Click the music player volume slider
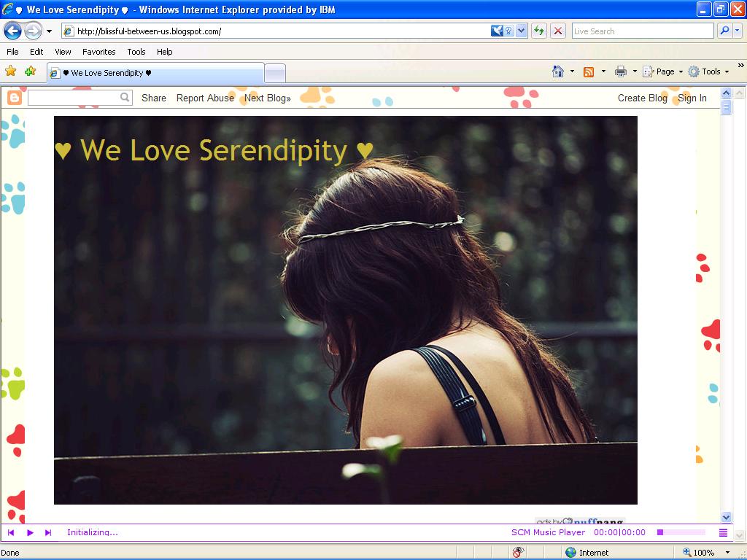 pyautogui.click(x=681, y=532)
